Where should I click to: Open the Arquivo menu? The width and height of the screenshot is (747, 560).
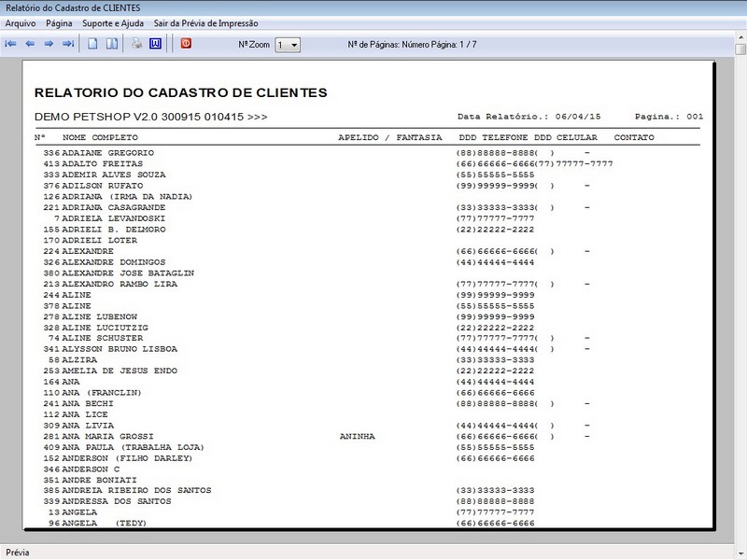(x=21, y=23)
